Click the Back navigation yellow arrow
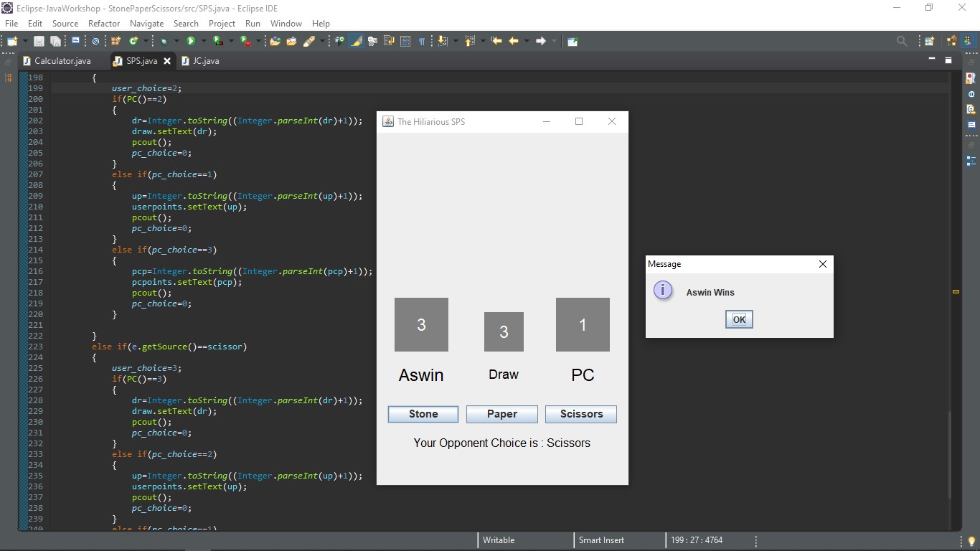 point(514,42)
